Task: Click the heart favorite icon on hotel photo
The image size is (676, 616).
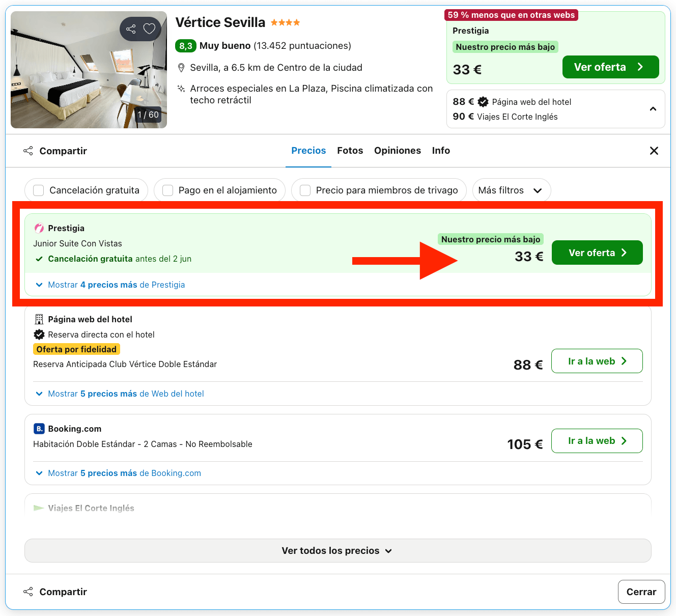Action: click(x=149, y=29)
